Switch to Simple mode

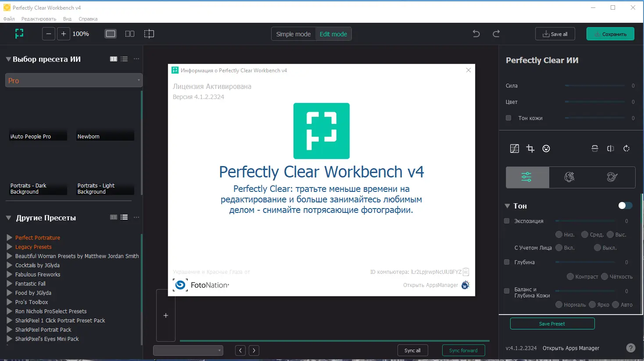click(x=293, y=34)
